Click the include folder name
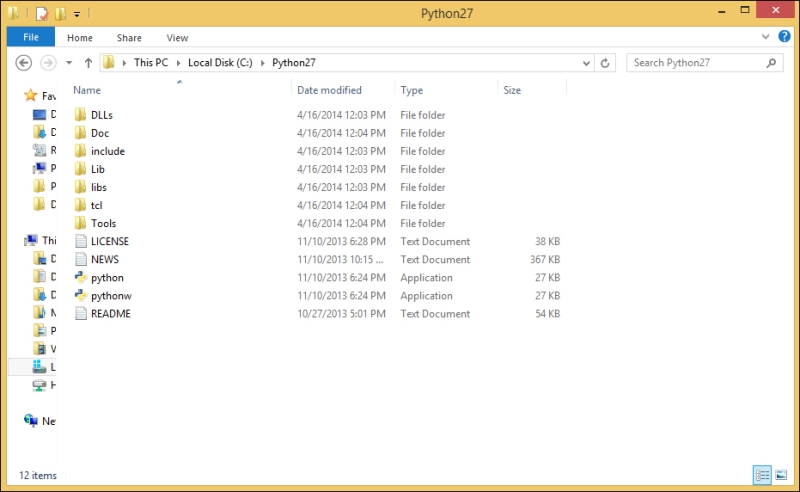This screenshot has height=492, width=800. [x=108, y=151]
